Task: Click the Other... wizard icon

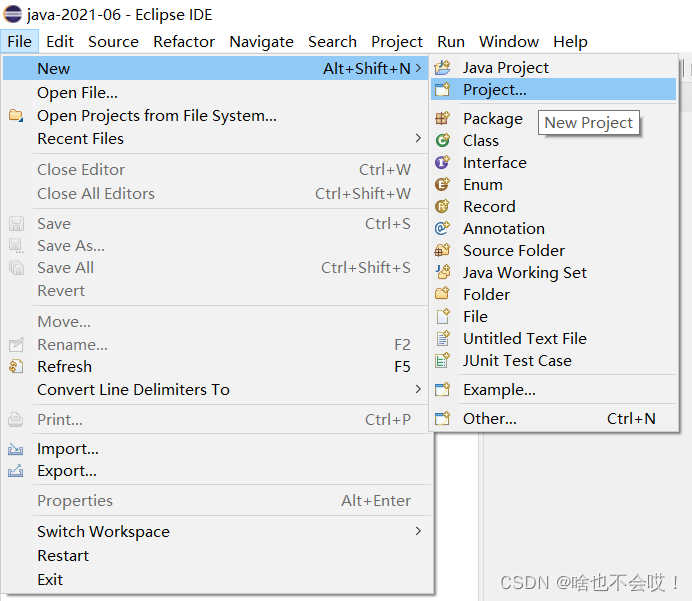Action: 442,418
